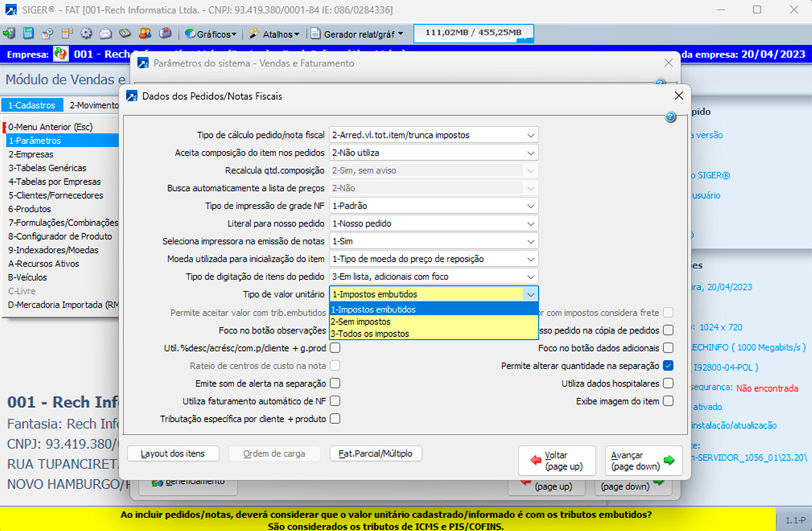The image size is (812, 531).
Task: Open the Tipo de impressão de grade NF dropdown
Action: click(x=529, y=206)
